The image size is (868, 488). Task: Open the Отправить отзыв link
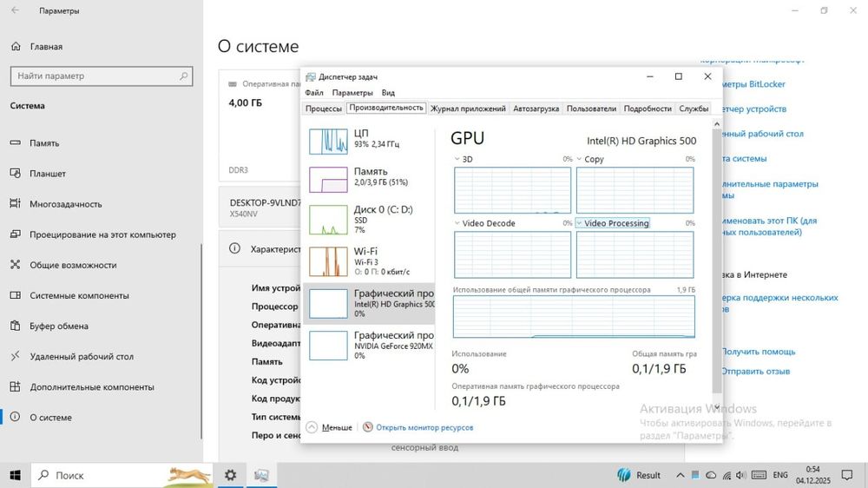[x=756, y=371]
